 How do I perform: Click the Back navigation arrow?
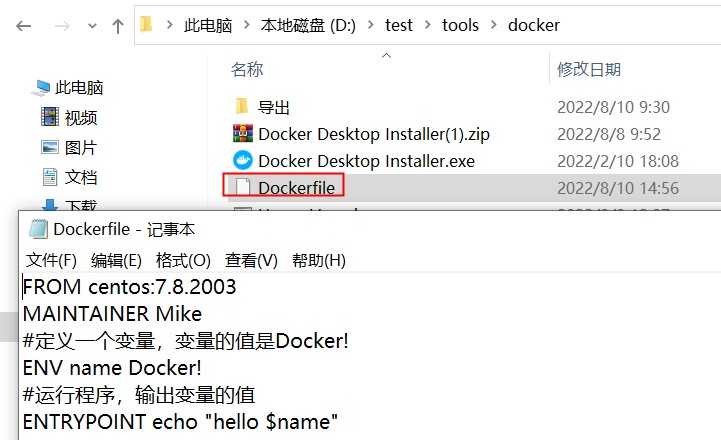coord(23,26)
